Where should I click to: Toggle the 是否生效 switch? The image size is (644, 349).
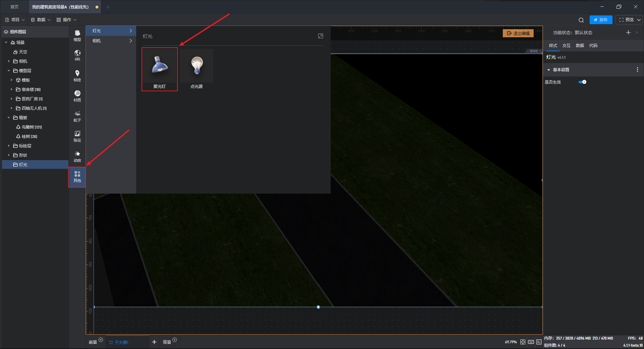pyautogui.click(x=583, y=82)
